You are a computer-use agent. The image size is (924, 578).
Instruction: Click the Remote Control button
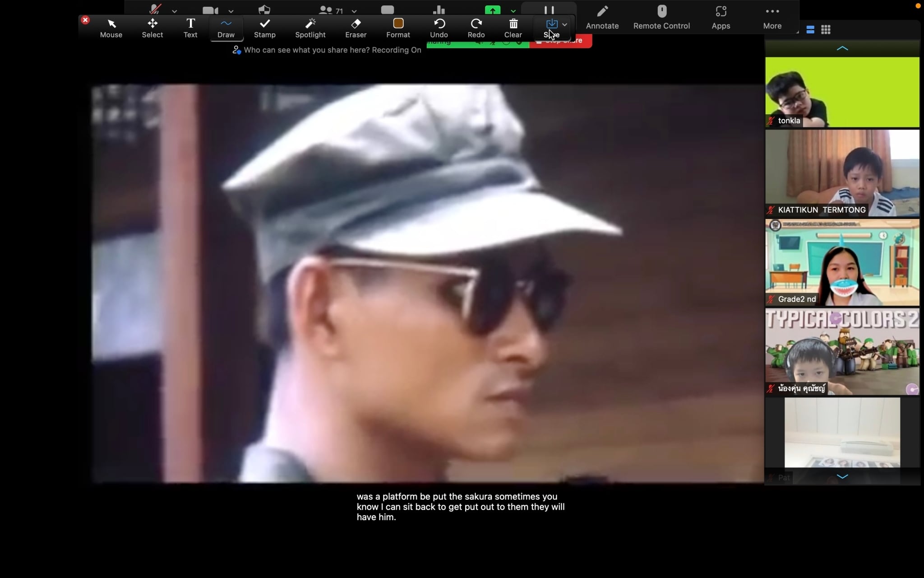click(x=661, y=17)
